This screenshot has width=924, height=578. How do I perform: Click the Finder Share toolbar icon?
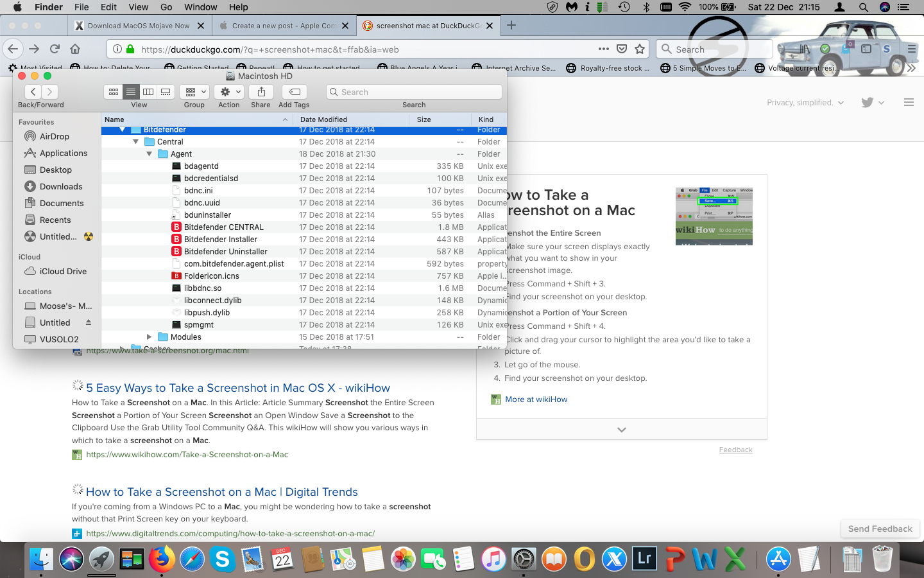tap(261, 92)
